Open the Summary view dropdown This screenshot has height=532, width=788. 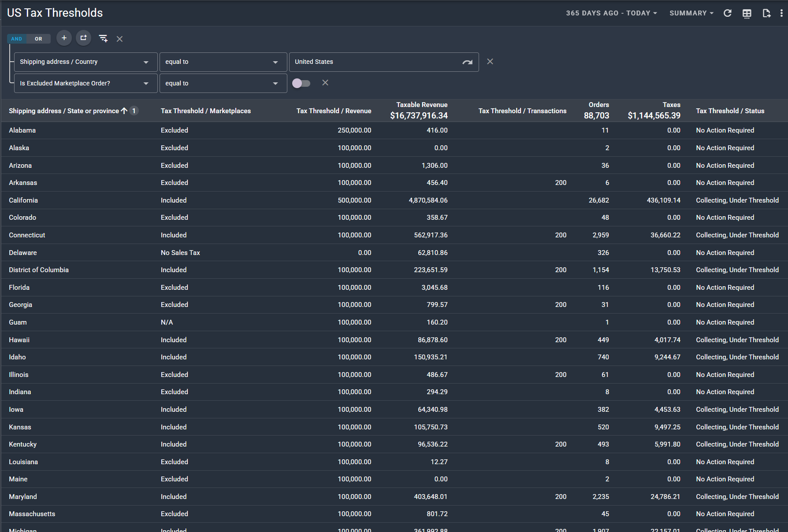[x=691, y=13]
